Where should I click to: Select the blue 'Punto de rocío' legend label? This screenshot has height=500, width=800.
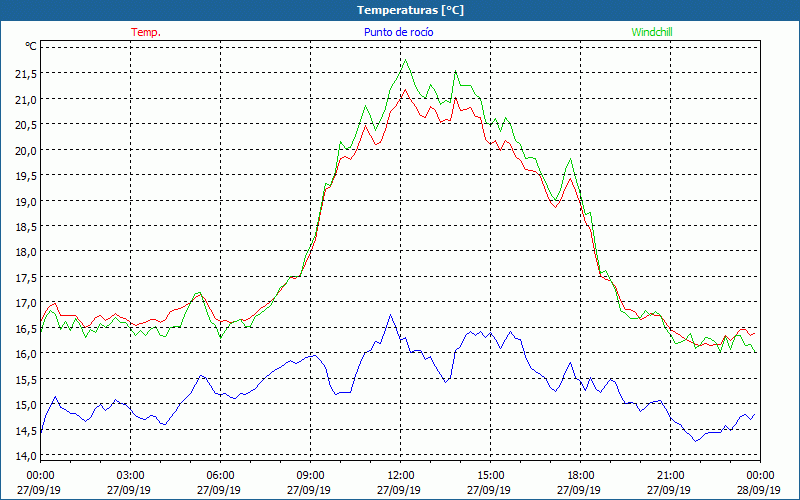click(x=398, y=32)
